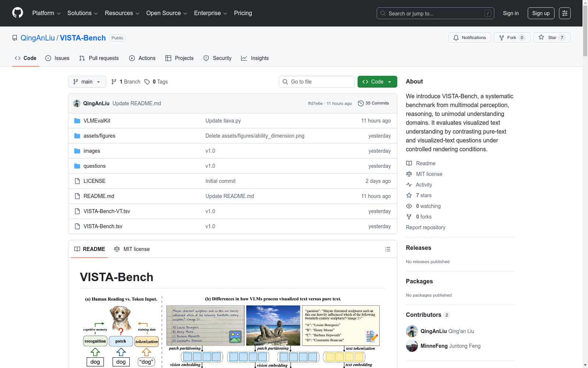Click the Go to file input

317,82
